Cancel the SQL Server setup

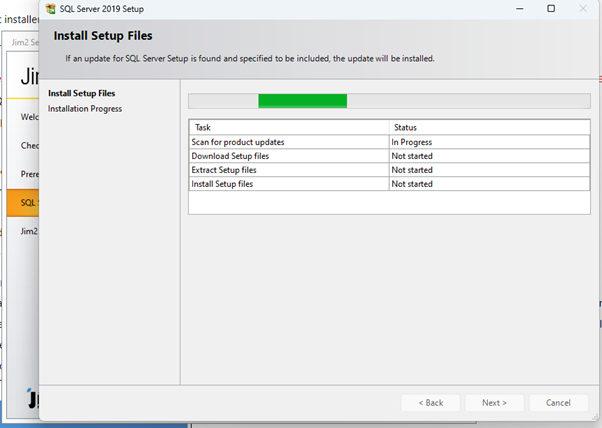558,403
